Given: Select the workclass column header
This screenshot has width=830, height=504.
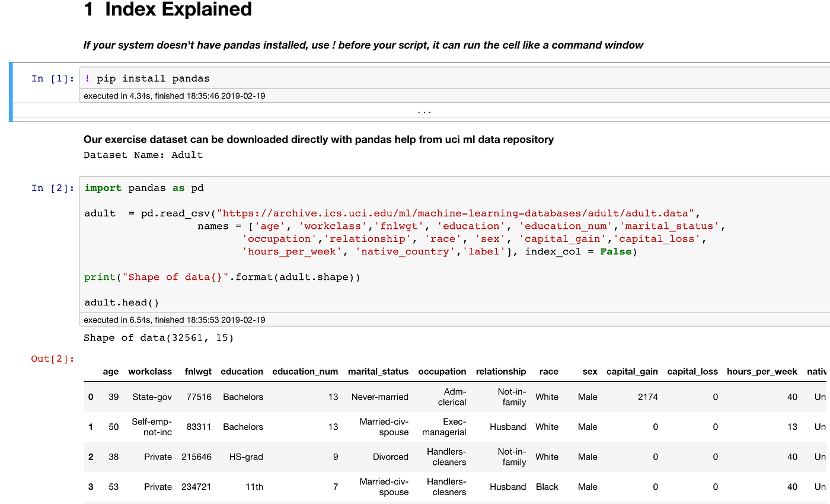Looking at the screenshot, I should point(149,372).
